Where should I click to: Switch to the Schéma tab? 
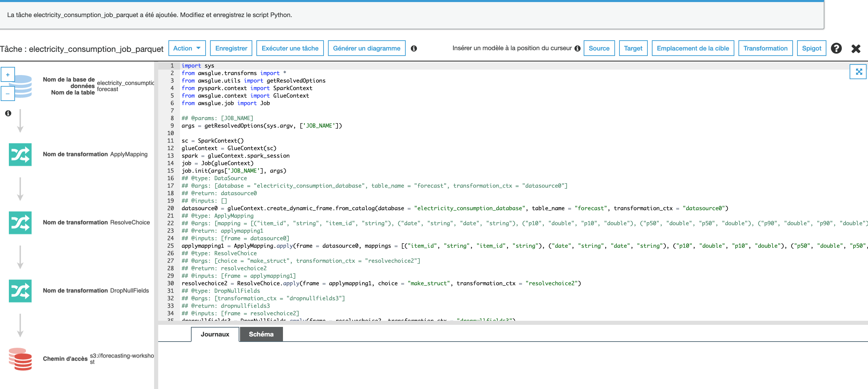click(x=261, y=334)
